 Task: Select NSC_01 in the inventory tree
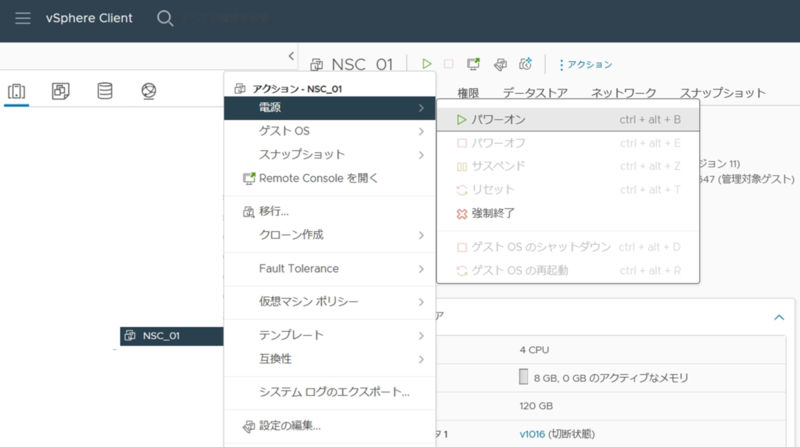(171, 336)
